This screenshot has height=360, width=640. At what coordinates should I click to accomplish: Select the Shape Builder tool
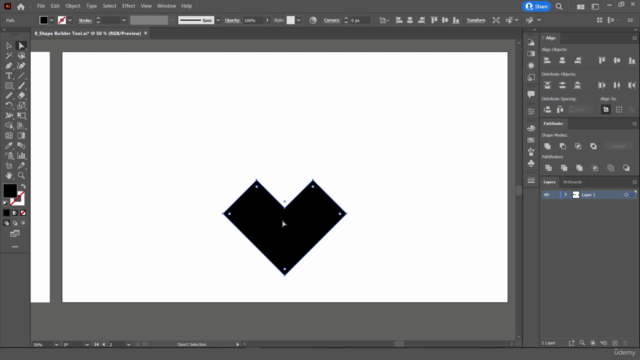[9, 126]
